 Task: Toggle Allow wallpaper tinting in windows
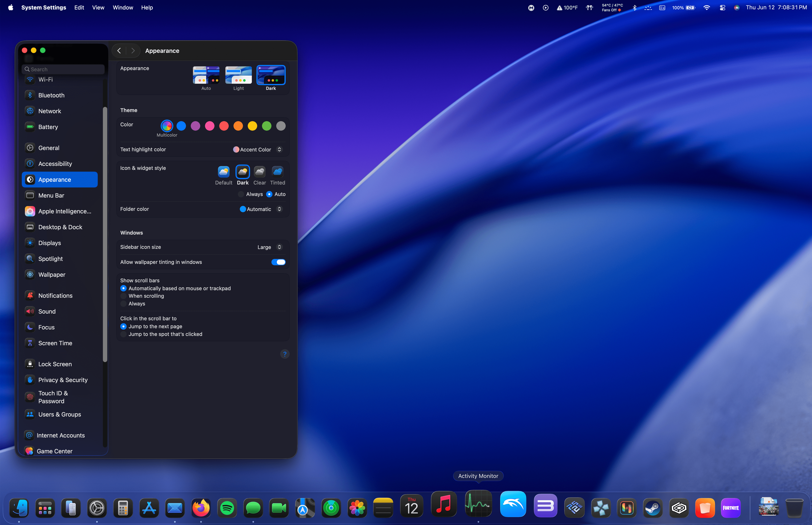[x=278, y=262]
